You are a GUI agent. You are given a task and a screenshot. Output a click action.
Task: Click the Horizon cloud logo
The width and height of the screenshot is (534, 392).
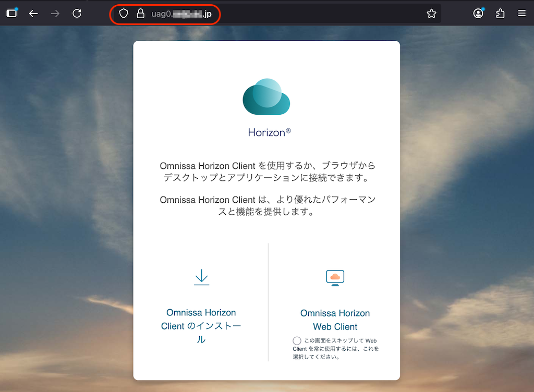point(266,96)
